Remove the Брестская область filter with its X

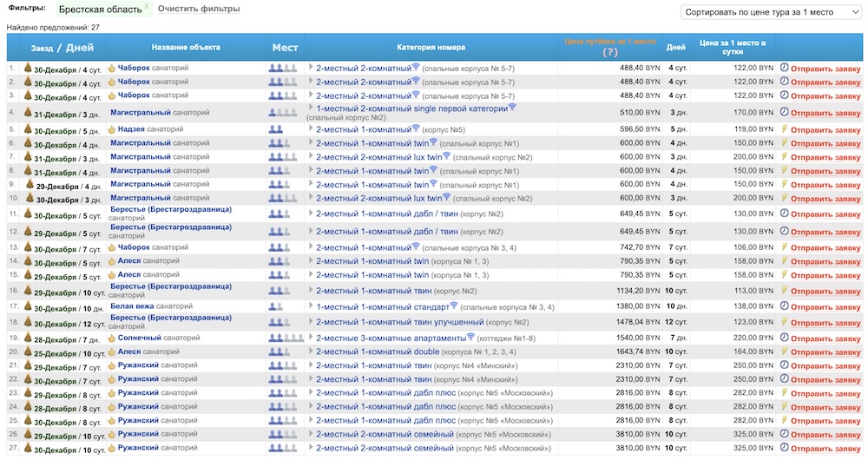(x=147, y=6)
